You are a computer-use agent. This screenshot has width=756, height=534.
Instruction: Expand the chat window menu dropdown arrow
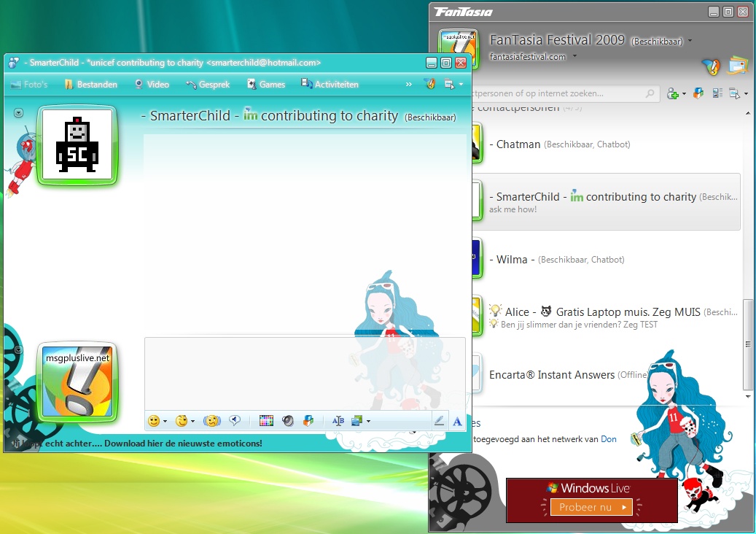click(x=461, y=85)
